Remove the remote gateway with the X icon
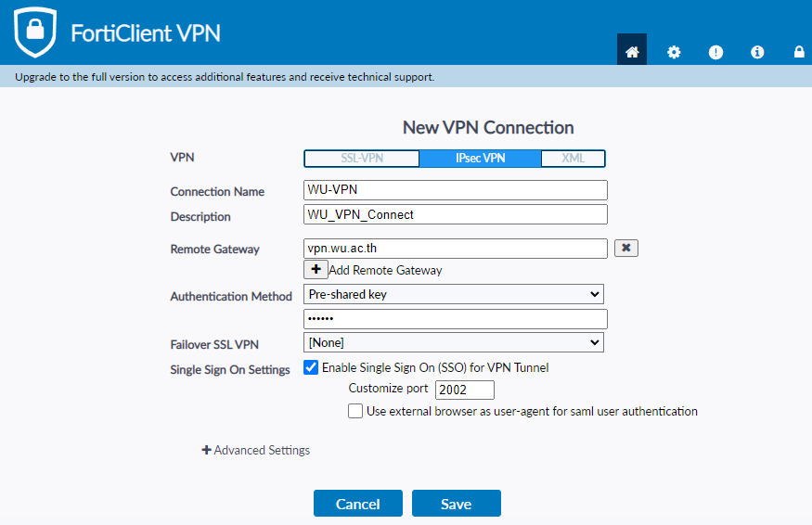Screen dimensions: 812x525 click(626, 248)
